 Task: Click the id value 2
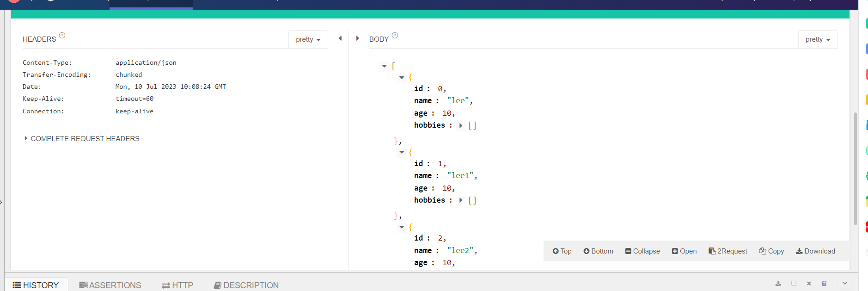pos(440,238)
